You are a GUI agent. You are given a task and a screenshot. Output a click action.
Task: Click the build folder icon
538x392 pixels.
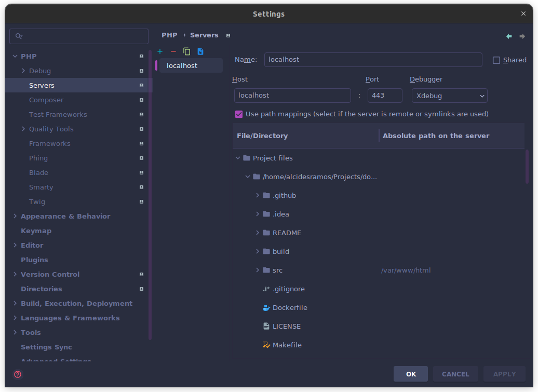click(x=266, y=251)
